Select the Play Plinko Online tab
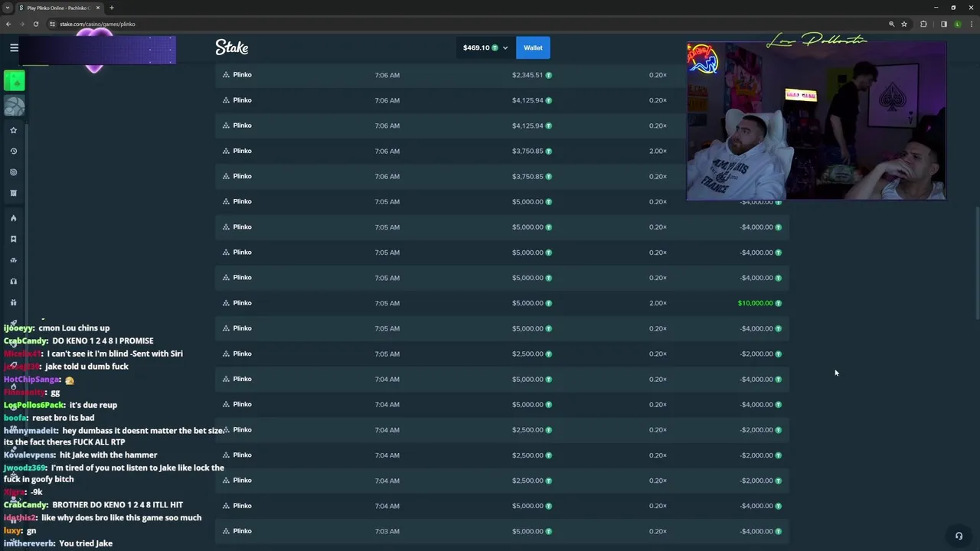This screenshot has width=980, height=551. [x=60, y=8]
